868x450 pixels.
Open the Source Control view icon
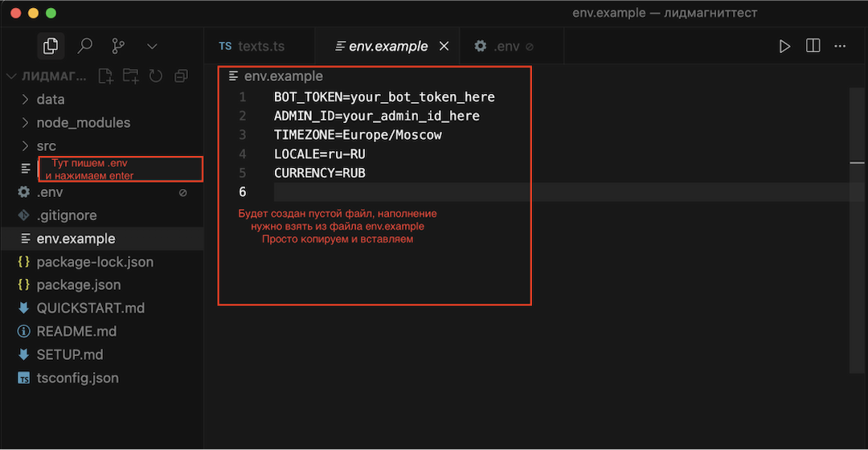pos(118,47)
